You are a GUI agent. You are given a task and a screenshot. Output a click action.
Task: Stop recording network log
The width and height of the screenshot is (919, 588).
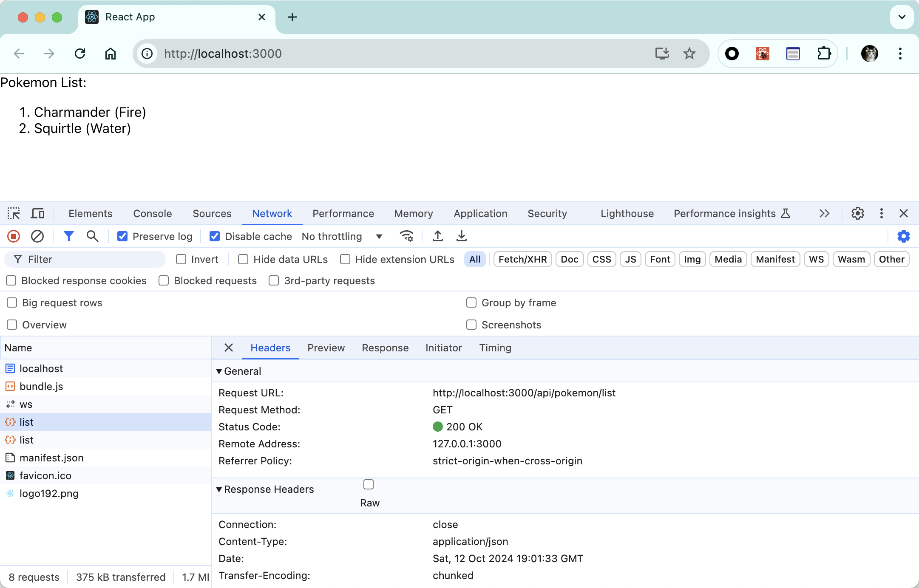point(14,236)
